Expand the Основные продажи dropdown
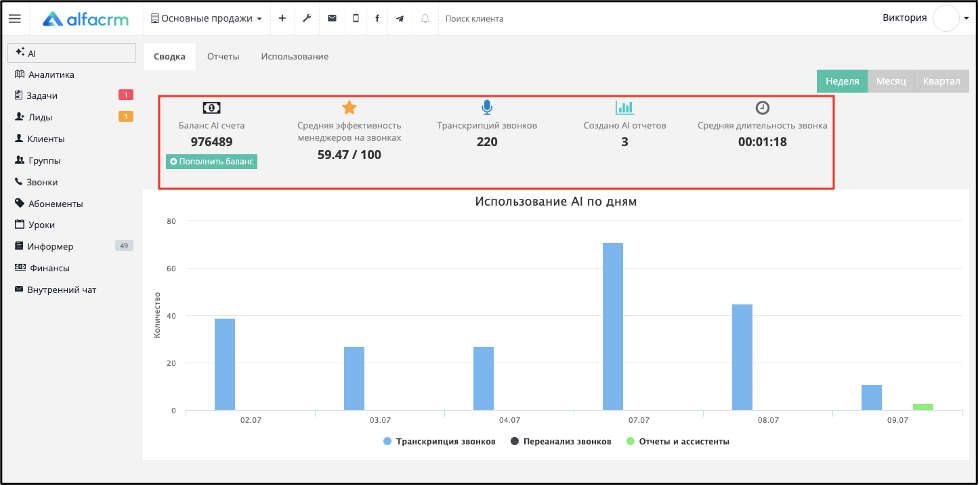979x485 pixels. (207, 19)
